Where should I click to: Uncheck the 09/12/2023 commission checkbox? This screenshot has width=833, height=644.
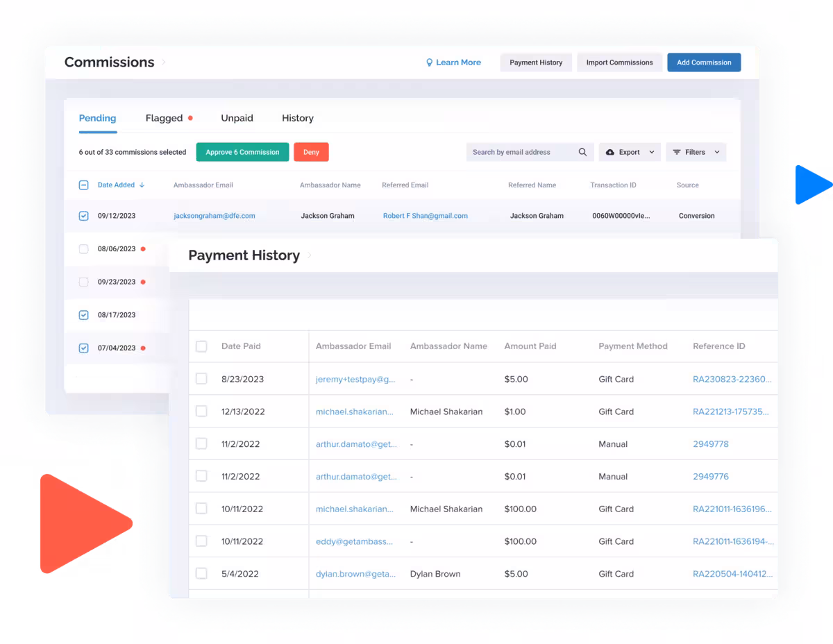tap(83, 216)
